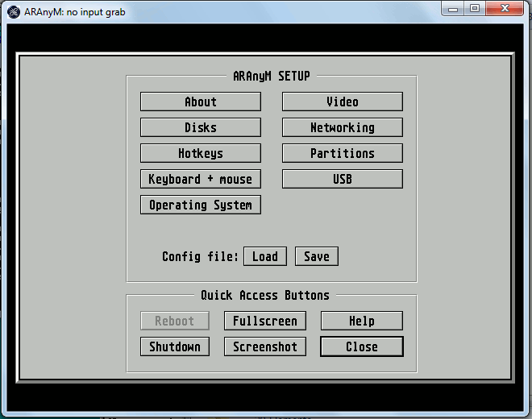Load a config file
Image resolution: width=532 pixels, height=419 pixels.
click(x=265, y=256)
